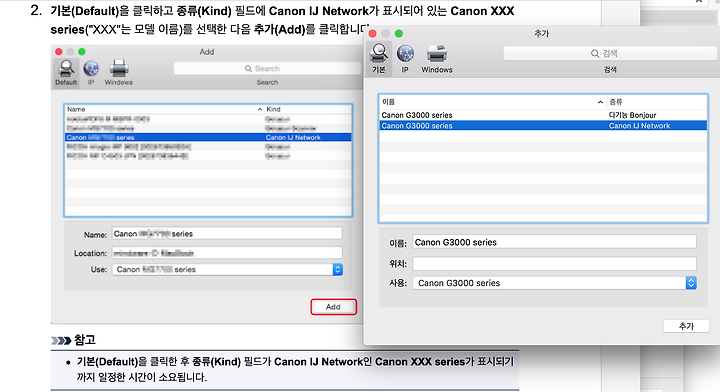The image size is (720, 392).
Task: Select the 기본 (Default) magnifier icon in 추가 window
Action: point(379,58)
